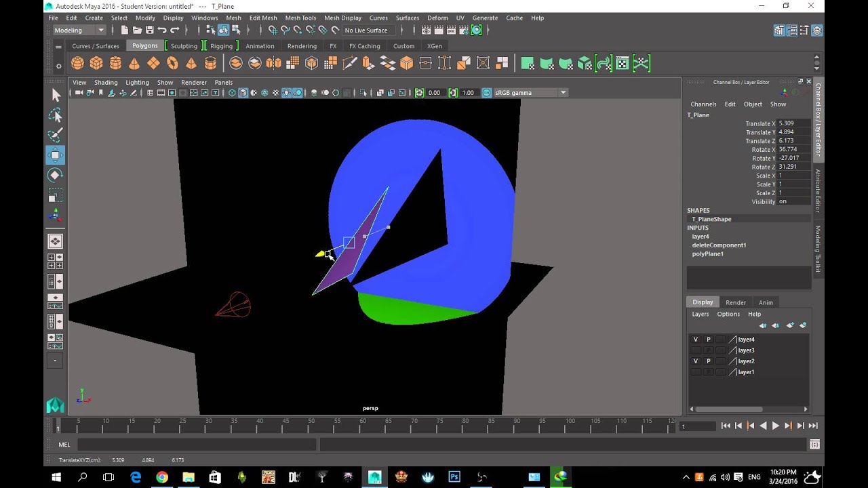This screenshot has height=488, width=868.
Task: Click create new empty layer icon
Action: click(790, 325)
